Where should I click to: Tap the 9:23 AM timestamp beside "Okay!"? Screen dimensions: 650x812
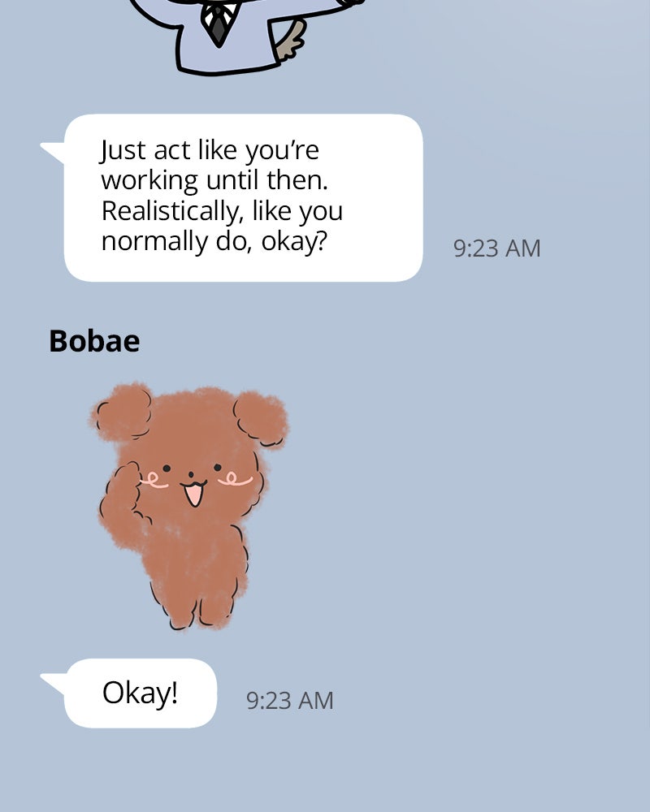pos(290,701)
